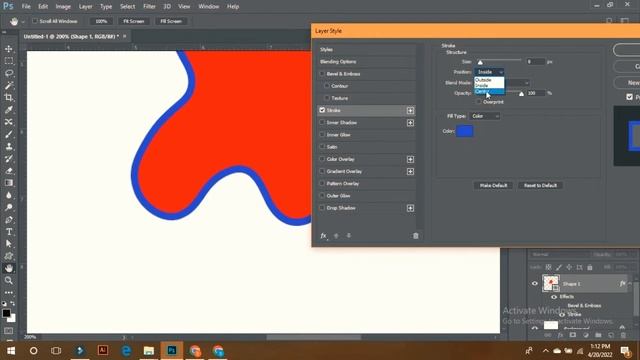Select the Magic Wand tool

tap(9, 85)
